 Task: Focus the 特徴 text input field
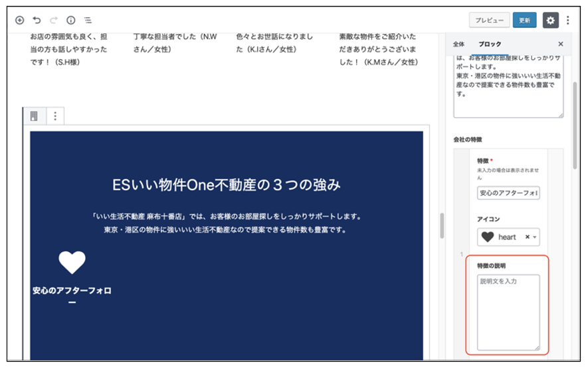click(508, 193)
